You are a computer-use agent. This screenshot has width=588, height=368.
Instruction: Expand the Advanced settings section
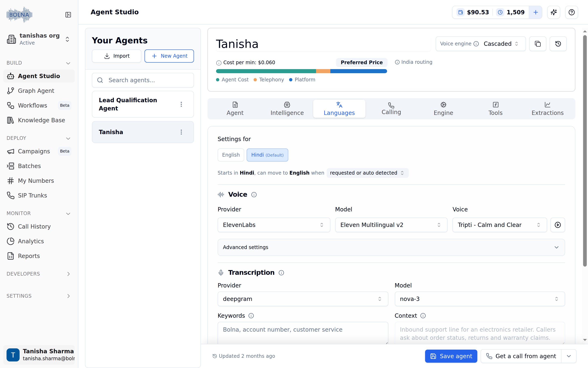tap(391, 247)
